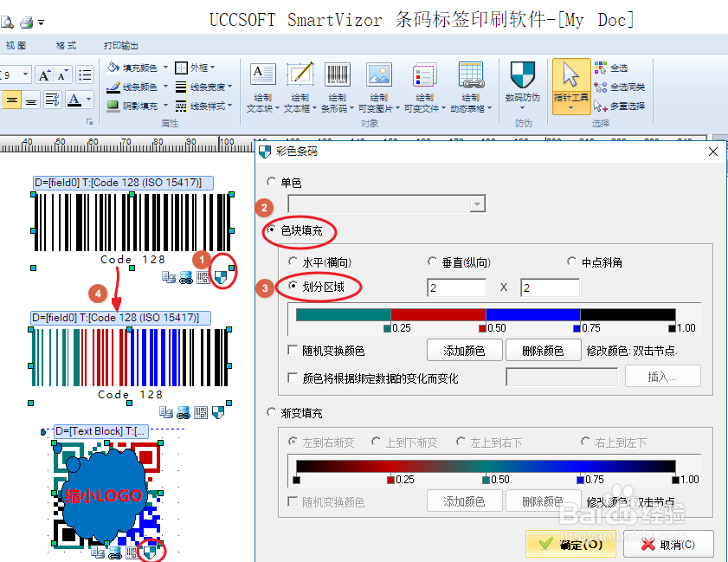
Task: Expand the 线条样式 dropdown arrow
Action: tap(229, 107)
